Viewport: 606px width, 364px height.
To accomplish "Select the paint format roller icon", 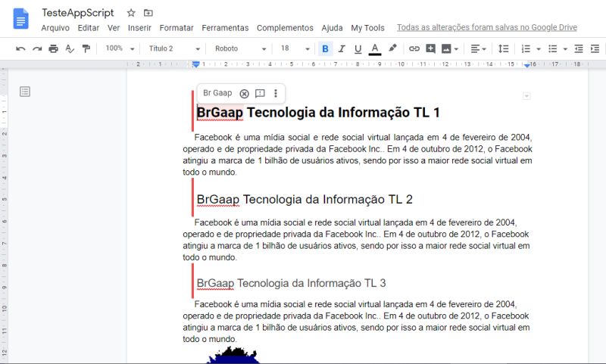I will pos(86,48).
